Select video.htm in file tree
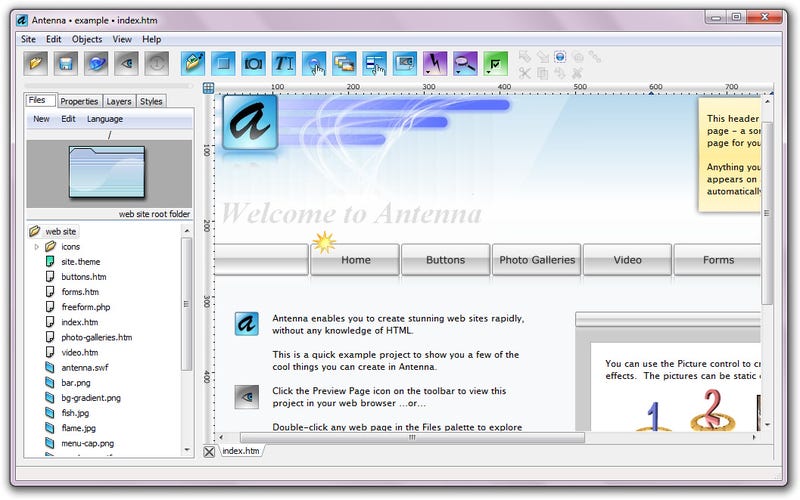The image size is (800, 500). pyautogui.click(x=72, y=353)
